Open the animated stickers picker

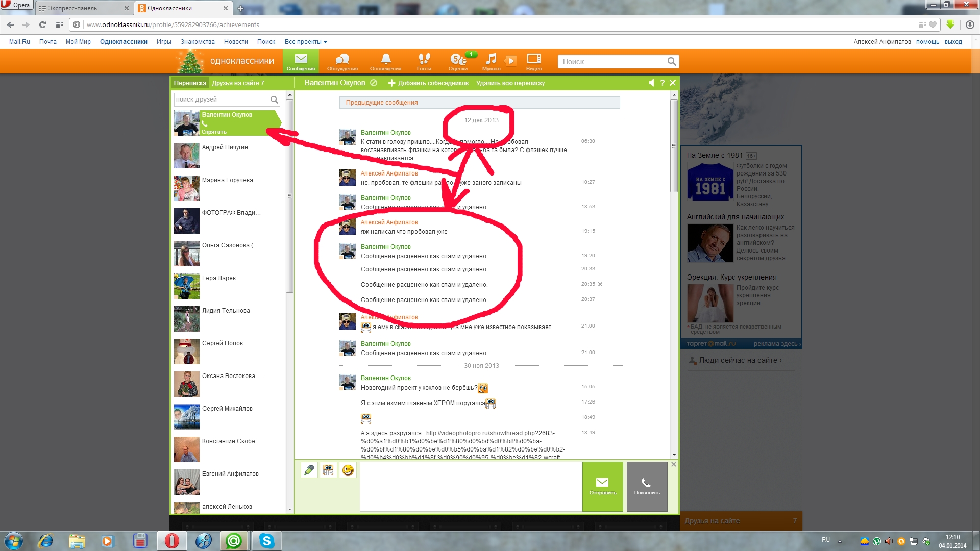tap(328, 470)
